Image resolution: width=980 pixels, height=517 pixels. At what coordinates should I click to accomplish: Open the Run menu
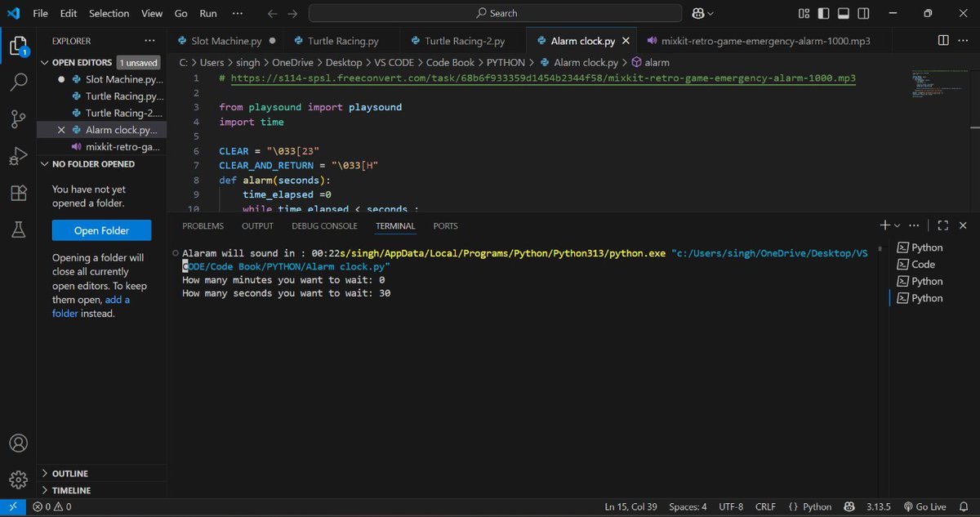pyautogui.click(x=208, y=13)
